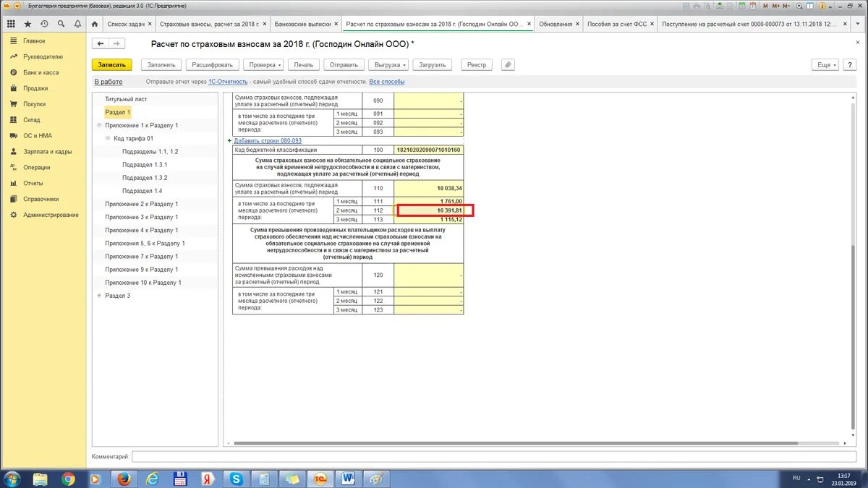This screenshot has height=488, width=868.
Task: Open the sections menu grid icon
Action: pos(11,24)
